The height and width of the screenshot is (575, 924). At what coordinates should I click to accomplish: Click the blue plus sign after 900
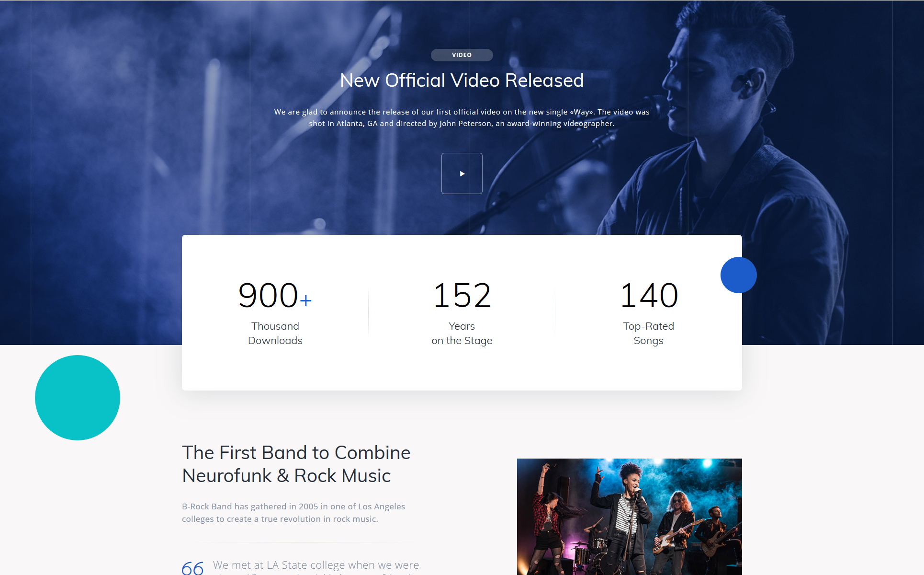[x=305, y=300]
